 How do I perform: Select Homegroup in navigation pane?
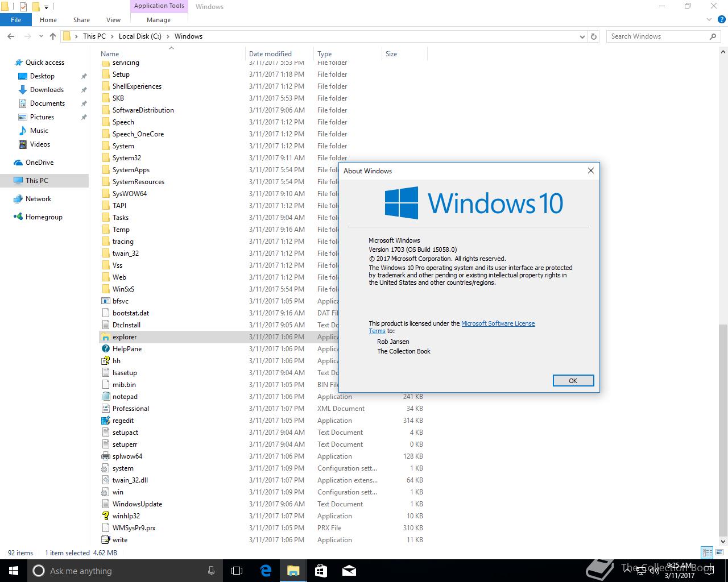tap(44, 217)
